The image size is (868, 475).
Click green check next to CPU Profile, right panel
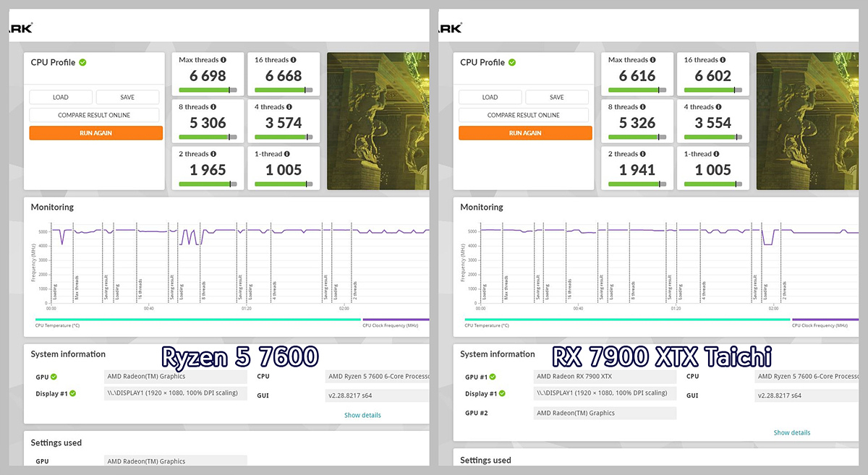512,62
